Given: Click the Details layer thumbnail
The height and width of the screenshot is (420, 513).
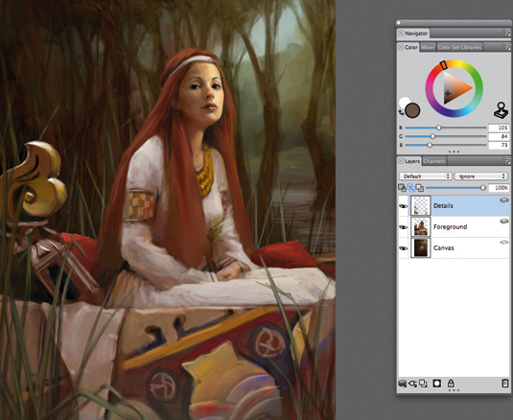Looking at the screenshot, I should coord(420,206).
